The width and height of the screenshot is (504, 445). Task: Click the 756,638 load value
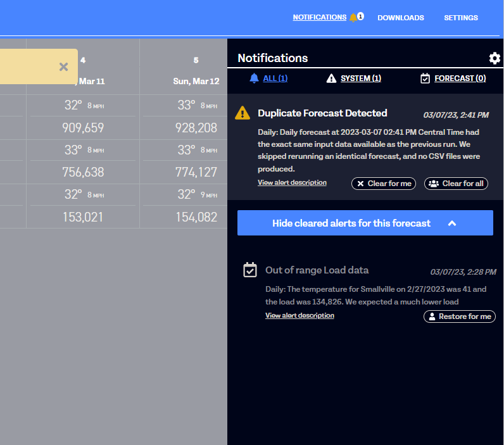[83, 172]
